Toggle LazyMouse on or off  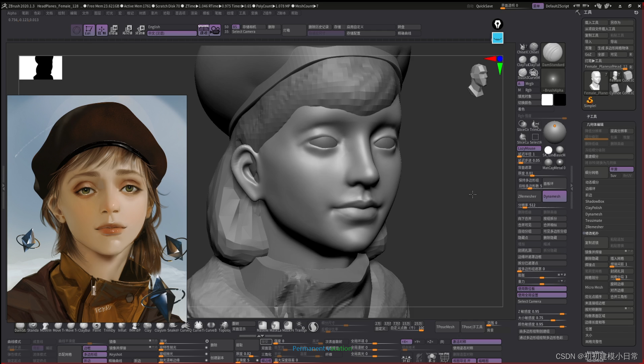click(x=529, y=148)
